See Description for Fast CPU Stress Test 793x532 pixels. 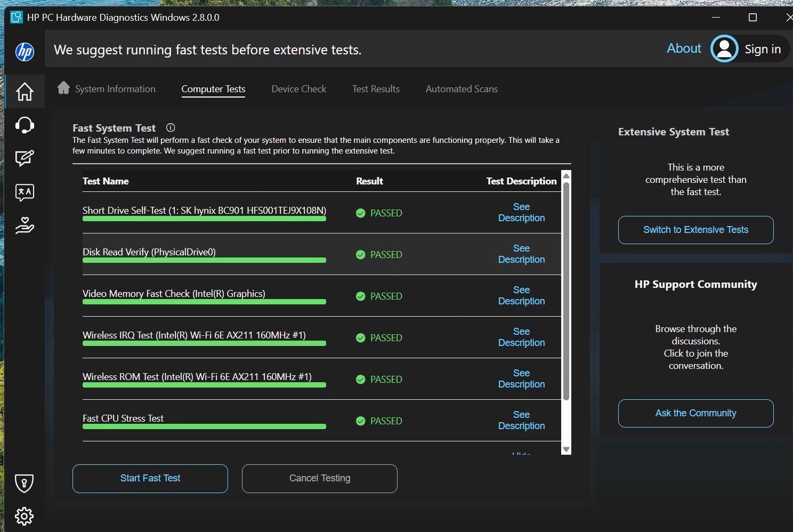click(521, 420)
